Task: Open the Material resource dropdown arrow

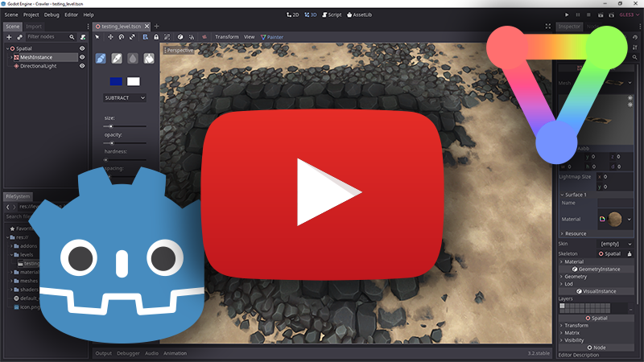Action: [x=630, y=219]
